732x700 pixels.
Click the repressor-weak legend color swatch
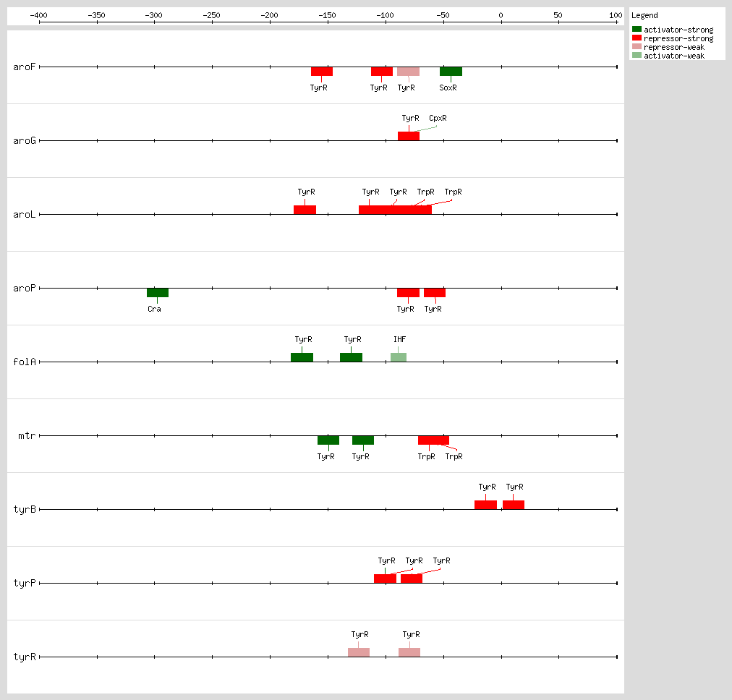pyautogui.click(x=637, y=46)
